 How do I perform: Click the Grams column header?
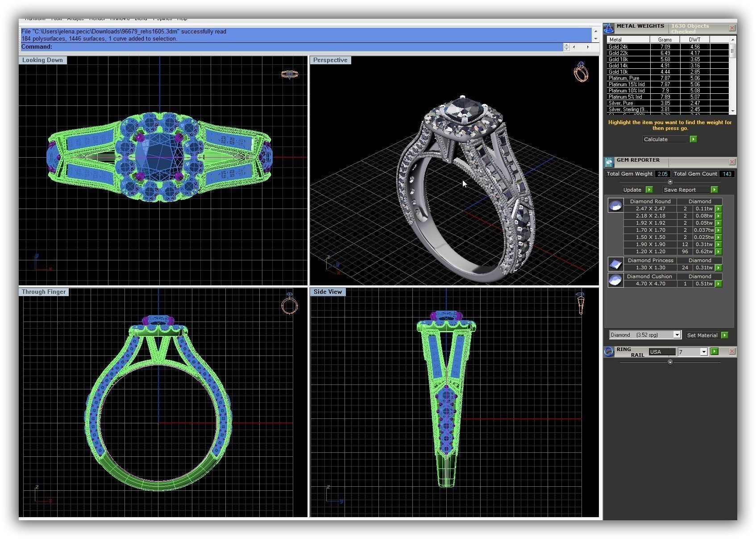pyautogui.click(x=665, y=40)
